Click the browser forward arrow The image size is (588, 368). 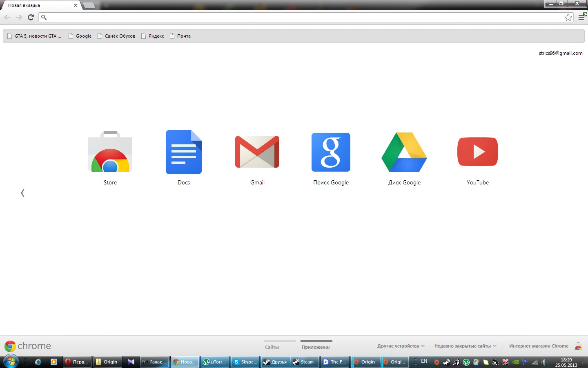click(x=19, y=17)
